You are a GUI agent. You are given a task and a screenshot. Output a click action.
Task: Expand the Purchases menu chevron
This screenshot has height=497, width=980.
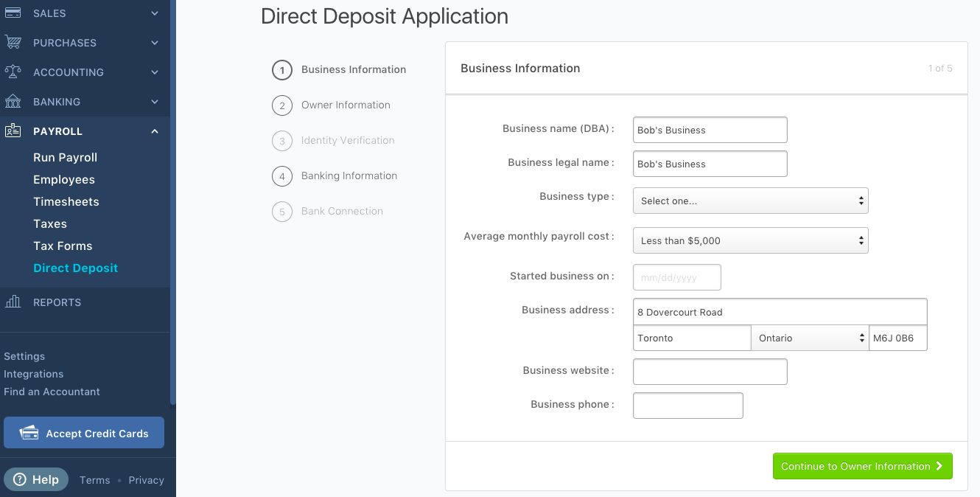point(155,43)
